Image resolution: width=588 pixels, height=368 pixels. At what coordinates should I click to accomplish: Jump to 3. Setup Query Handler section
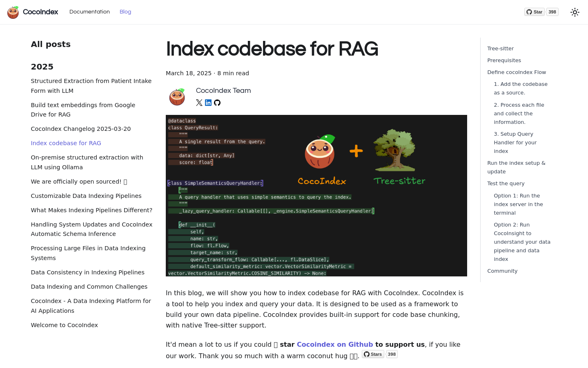(x=515, y=143)
